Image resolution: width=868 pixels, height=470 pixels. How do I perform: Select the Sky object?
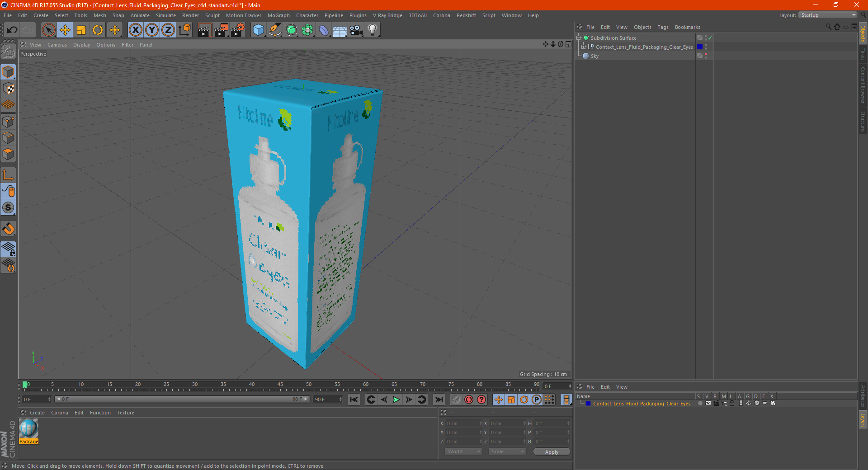click(x=594, y=56)
